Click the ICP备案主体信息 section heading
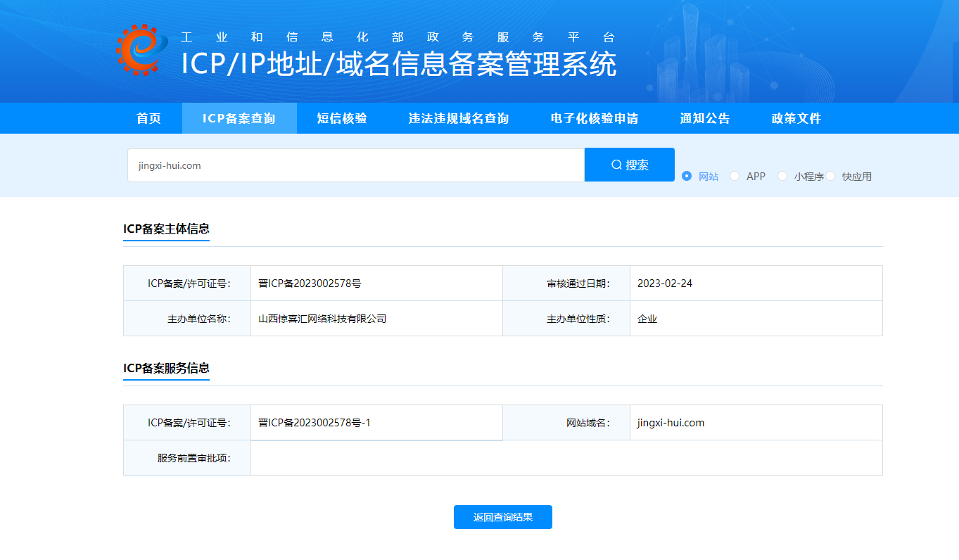The width and height of the screenshot is (959, 560). pos(166,229)
